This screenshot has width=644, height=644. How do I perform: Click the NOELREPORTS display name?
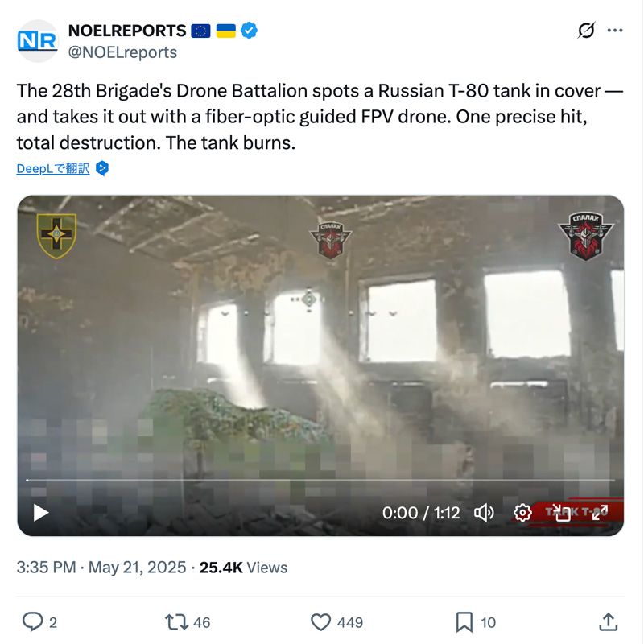click(x=127, y=31)
